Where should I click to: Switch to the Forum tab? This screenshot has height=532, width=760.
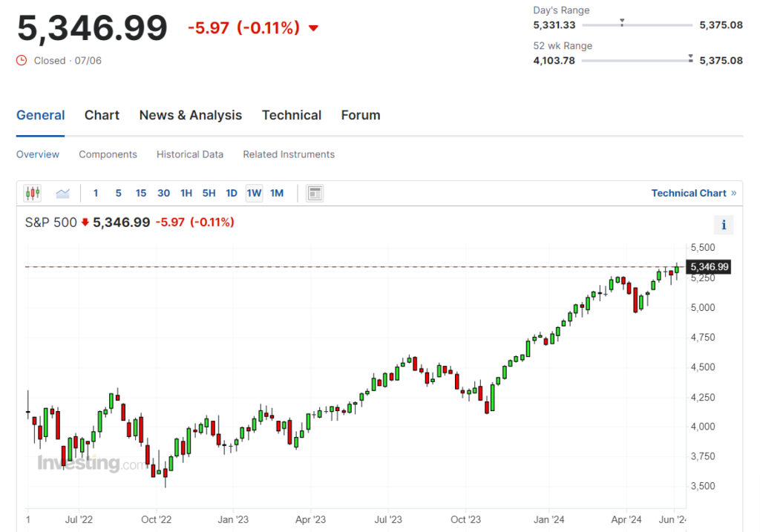point(361,115)
